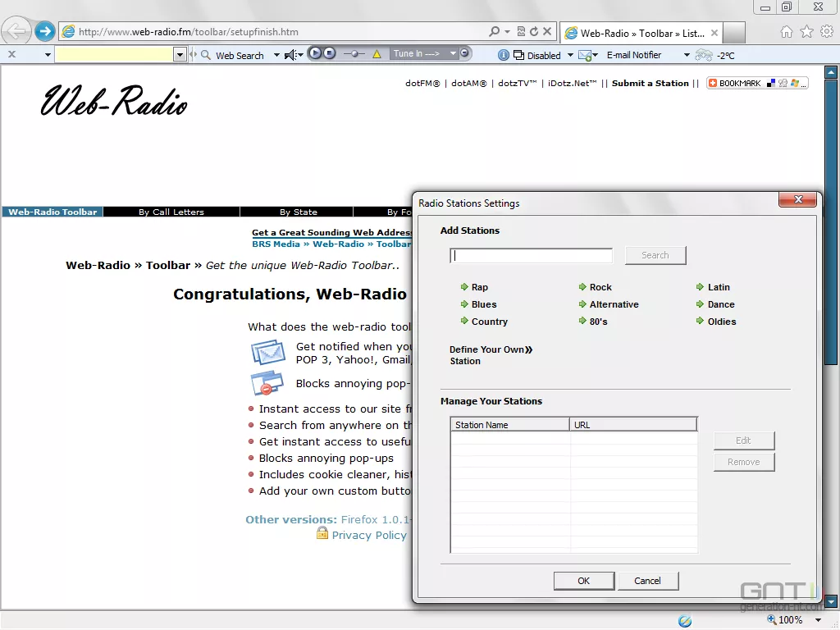Click the speaker volume icon in toolbar

[290, 55]
